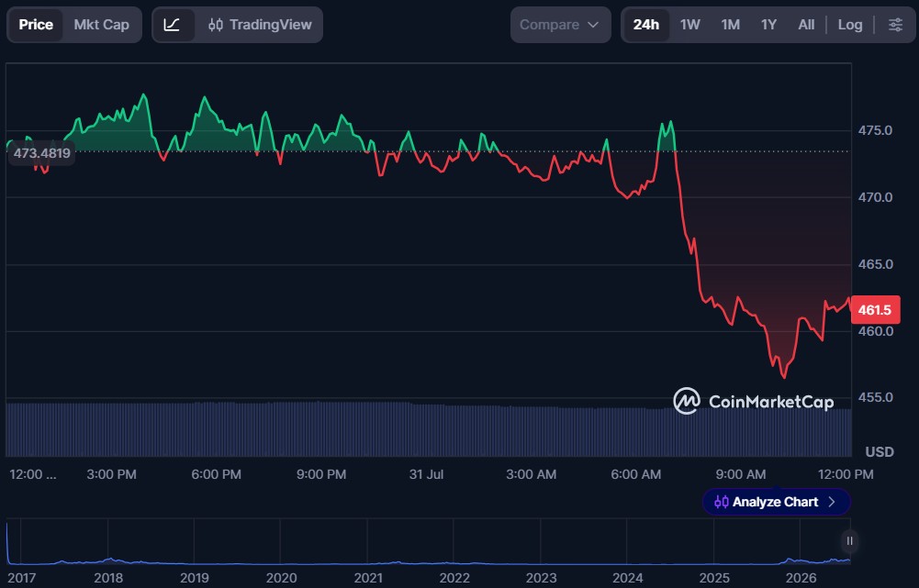The image size is (919, 588).
Task: Click the 455.0 axis value
Action: (x=875, y=397)
